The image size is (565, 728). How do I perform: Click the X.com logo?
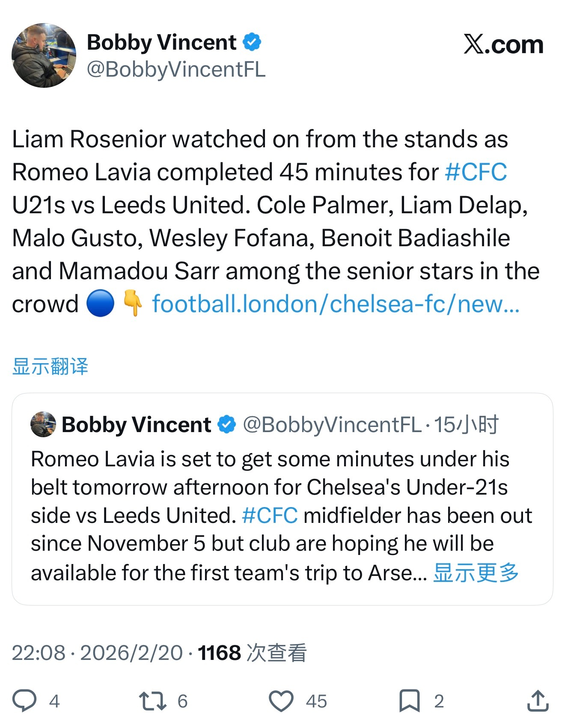(503, 44)
